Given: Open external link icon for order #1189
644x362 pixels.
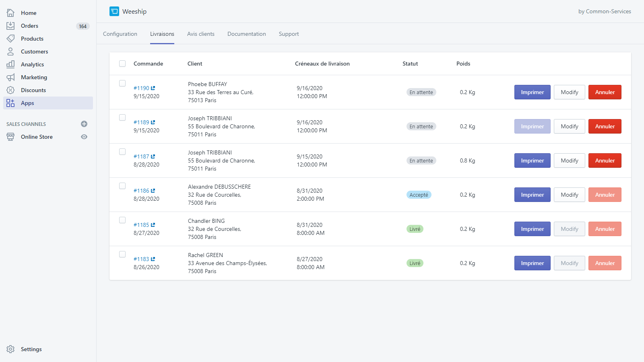Looking at the screenshot, I should pos(153,122).
